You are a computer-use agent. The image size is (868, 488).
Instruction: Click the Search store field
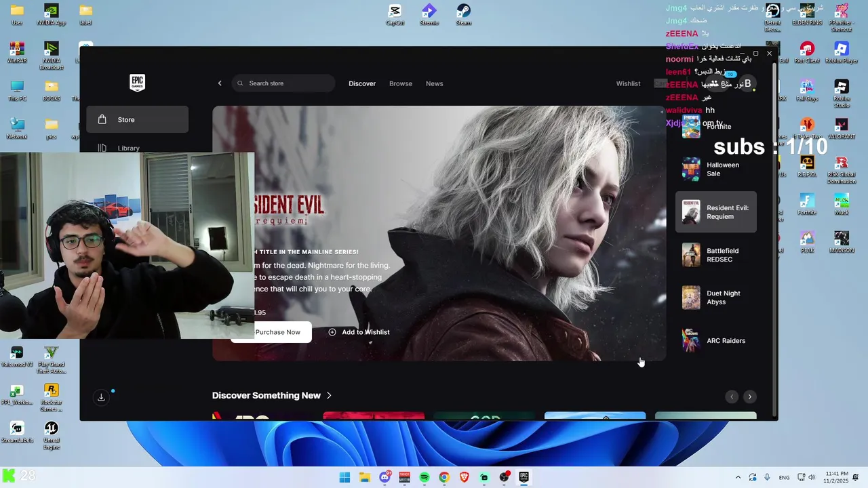click(283, 83)
